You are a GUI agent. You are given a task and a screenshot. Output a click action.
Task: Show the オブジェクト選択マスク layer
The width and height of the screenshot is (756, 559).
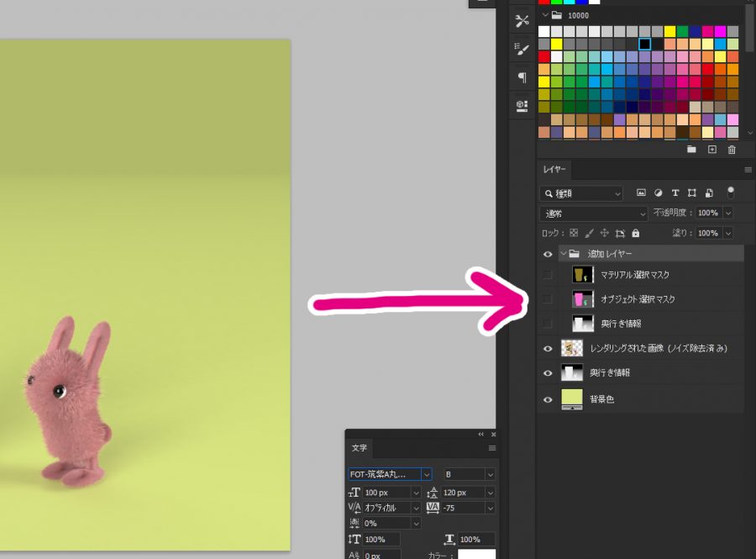click(548, 299)
